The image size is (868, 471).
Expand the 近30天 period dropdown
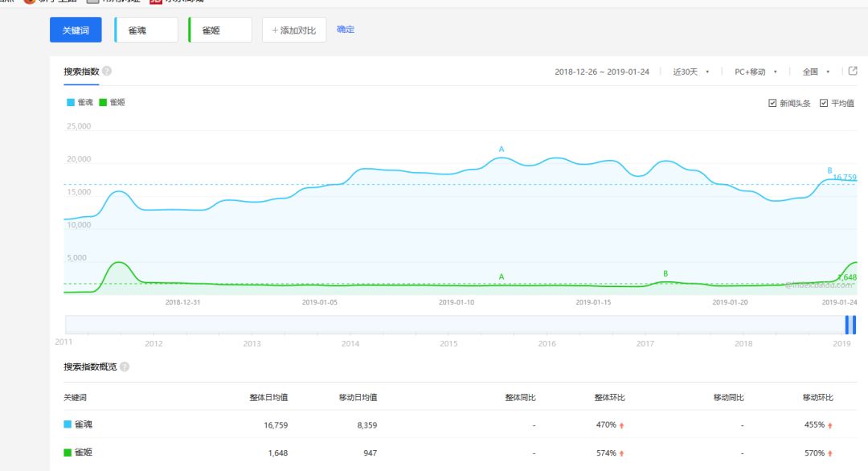click(691, 72)
